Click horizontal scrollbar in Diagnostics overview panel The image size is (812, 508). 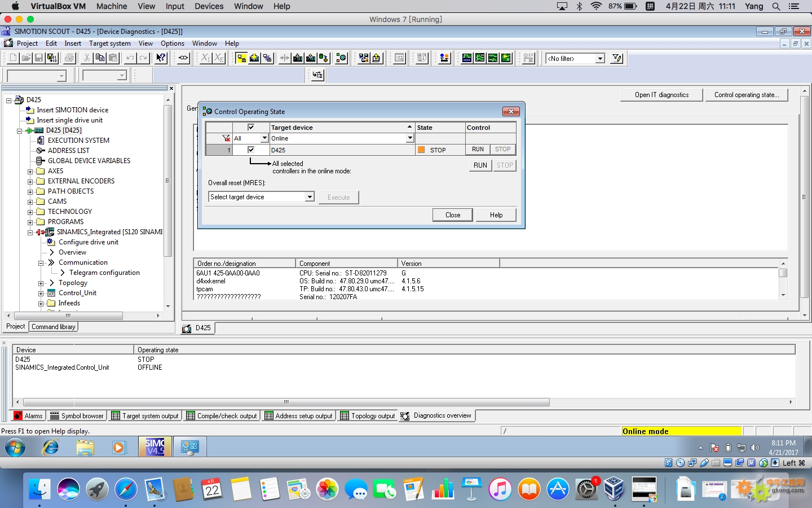pos(286,402)
